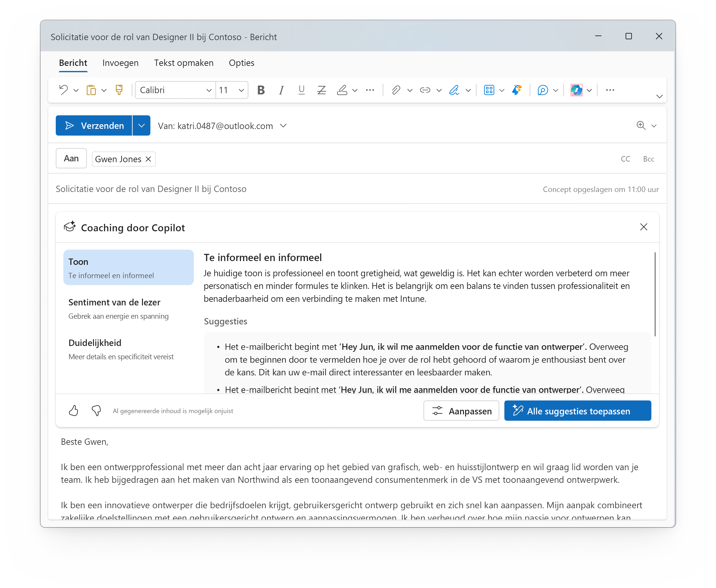Click the colorful parrot add-in icon
Viewport: 716px width, 588px height.
pyautogui.click(x=517, y=90)
